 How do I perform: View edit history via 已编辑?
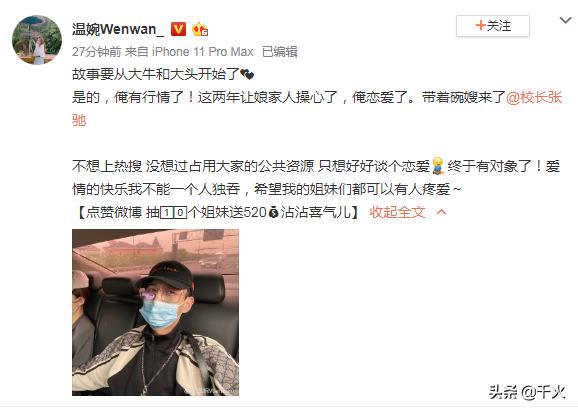(279, 52)
